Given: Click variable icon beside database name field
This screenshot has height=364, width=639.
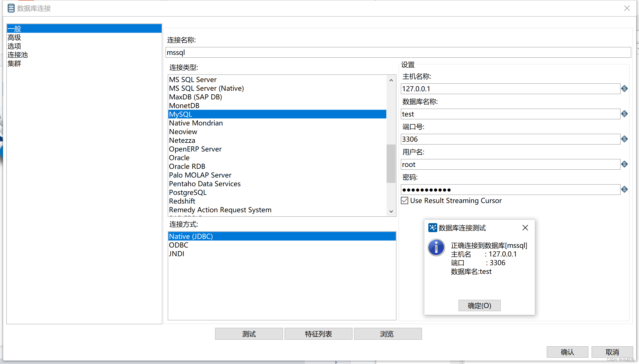Looking at the screenshot, I should [624, 114].
